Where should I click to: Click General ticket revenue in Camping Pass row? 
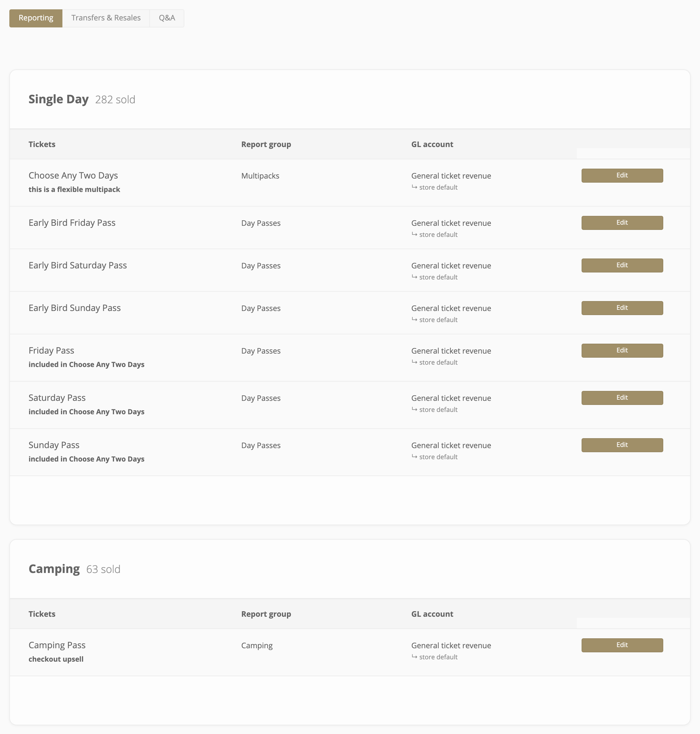point(451,646)
